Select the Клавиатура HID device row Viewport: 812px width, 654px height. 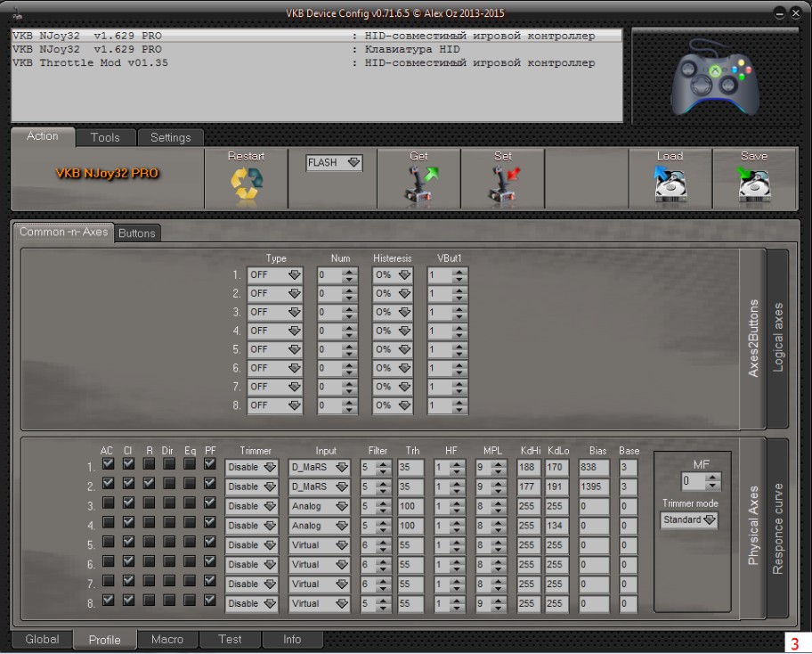point(316,49)
